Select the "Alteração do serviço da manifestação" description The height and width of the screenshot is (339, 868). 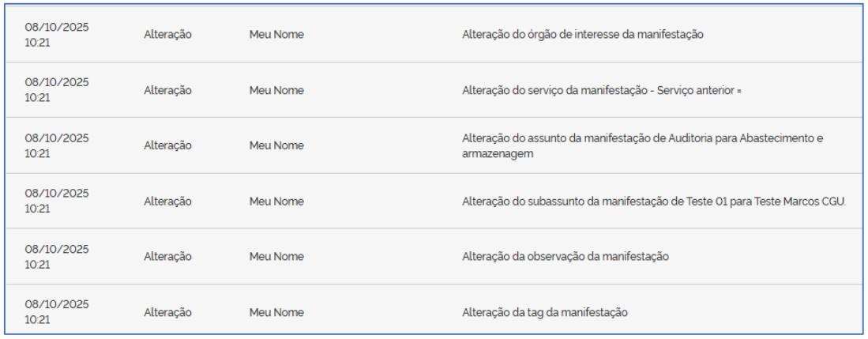click(601, 90)
